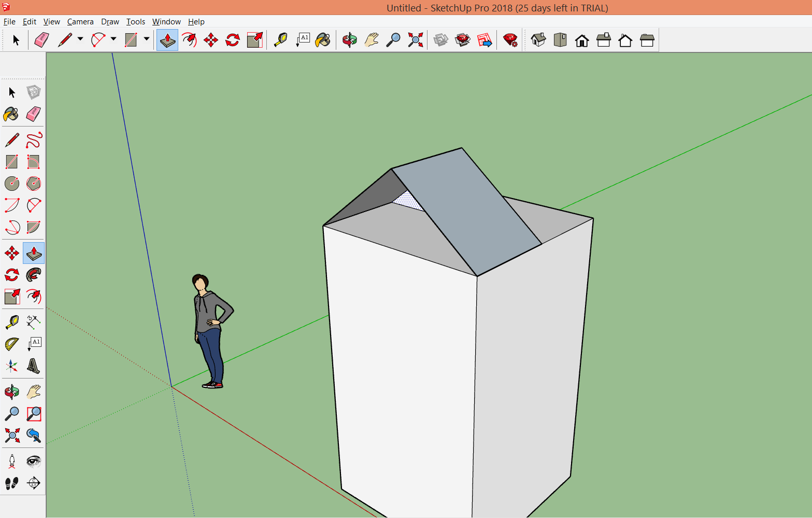812x518 pixels.
Task: Activate the Push/Pull tool
Action: click(x=167, y=39)
